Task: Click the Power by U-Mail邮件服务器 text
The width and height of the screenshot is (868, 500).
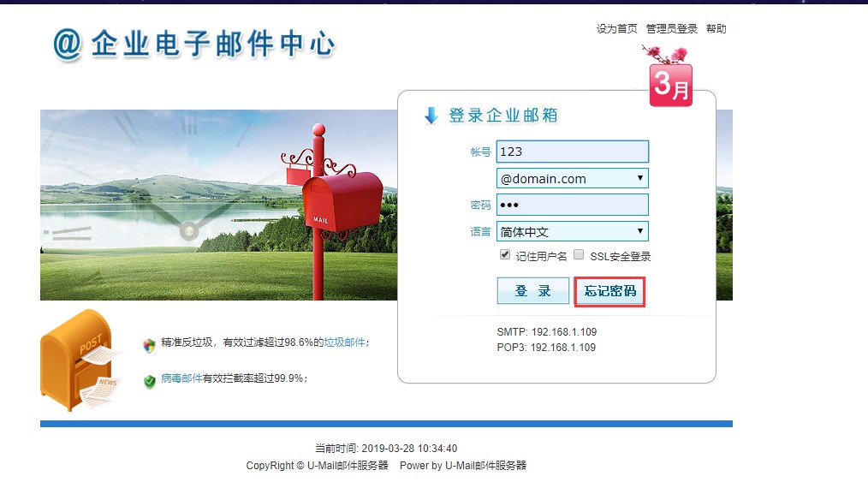Action: (x=463, y=465)
